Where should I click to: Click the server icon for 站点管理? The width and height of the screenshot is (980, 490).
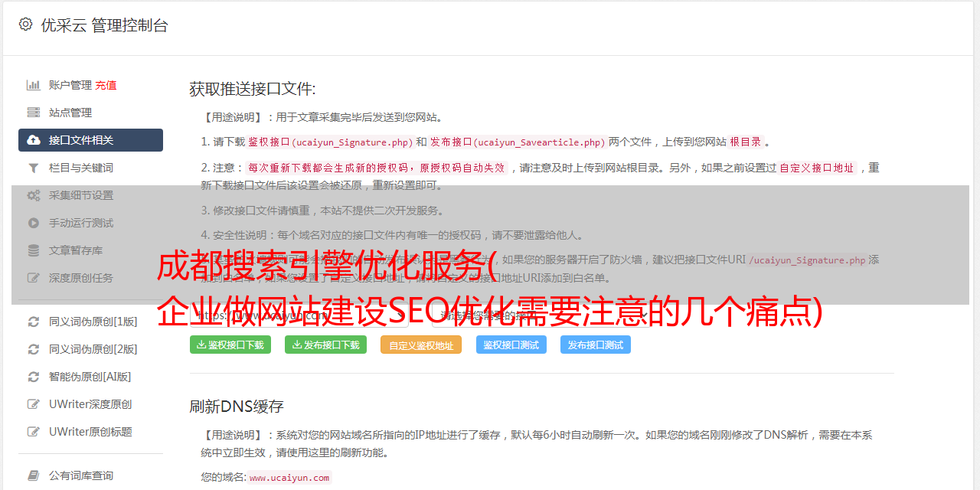click(34, 113)
